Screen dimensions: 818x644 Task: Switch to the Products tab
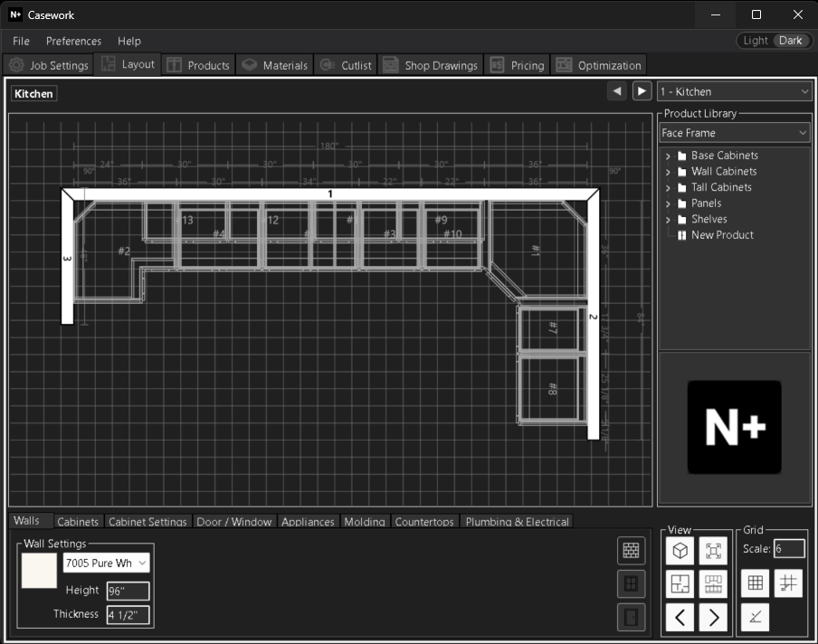[x=198, y=65]
